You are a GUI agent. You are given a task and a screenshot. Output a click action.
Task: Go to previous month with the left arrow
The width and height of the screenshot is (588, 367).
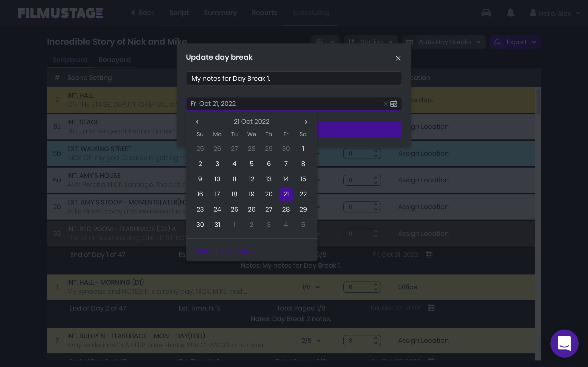pyautogui.click(x=197, y=122)
